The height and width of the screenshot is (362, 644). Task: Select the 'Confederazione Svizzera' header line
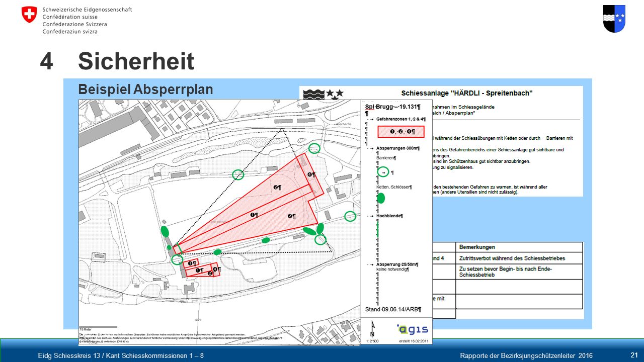point(74,24)
